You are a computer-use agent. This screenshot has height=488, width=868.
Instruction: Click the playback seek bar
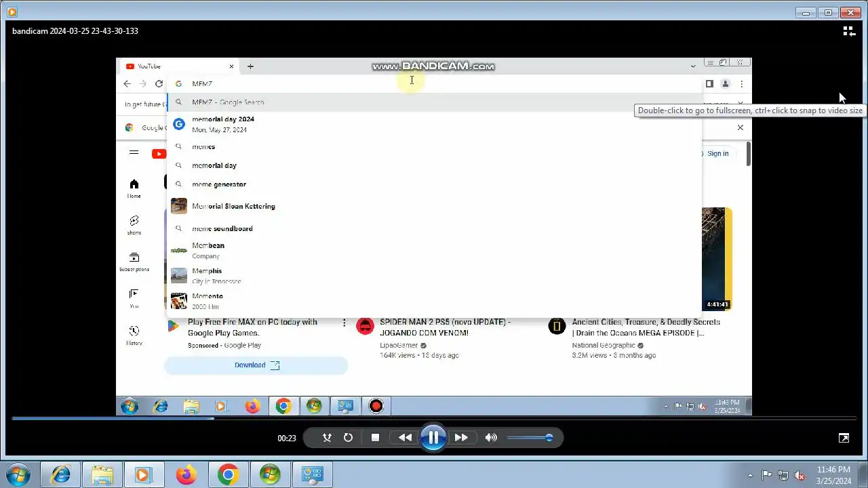(x=434, y=418)
